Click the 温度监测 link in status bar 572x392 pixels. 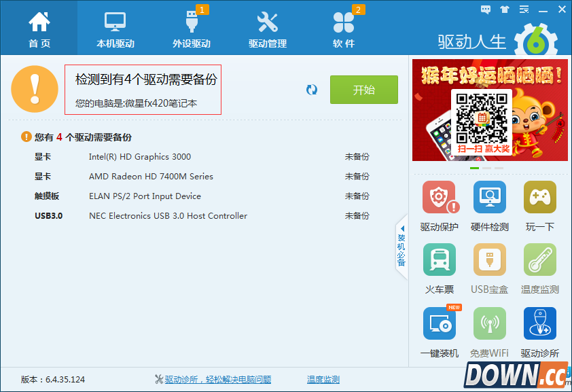tap(323, 380)
